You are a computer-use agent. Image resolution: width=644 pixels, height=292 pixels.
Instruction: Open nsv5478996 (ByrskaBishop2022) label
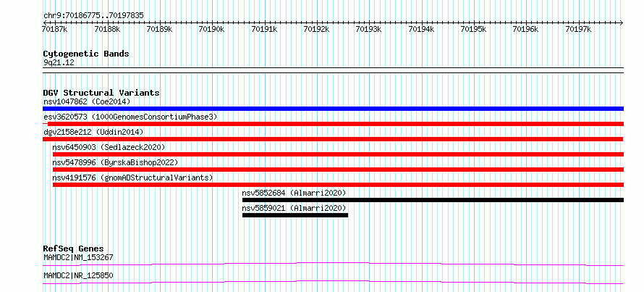click(115, 162)
